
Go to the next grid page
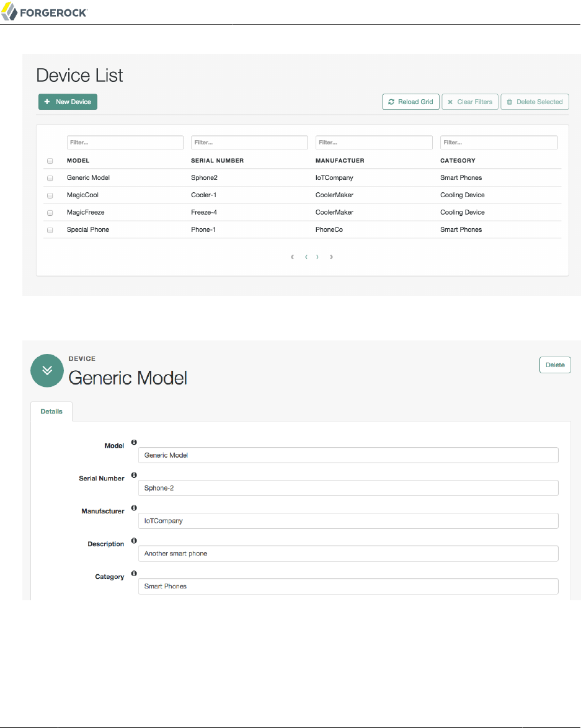tap(317, 257)
